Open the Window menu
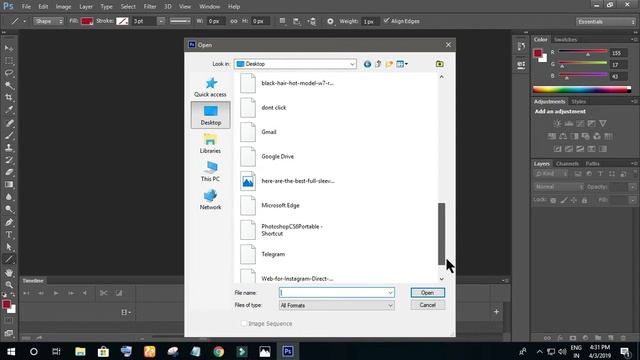This screenshot has height=360, width=640. (x=209, y=7)
